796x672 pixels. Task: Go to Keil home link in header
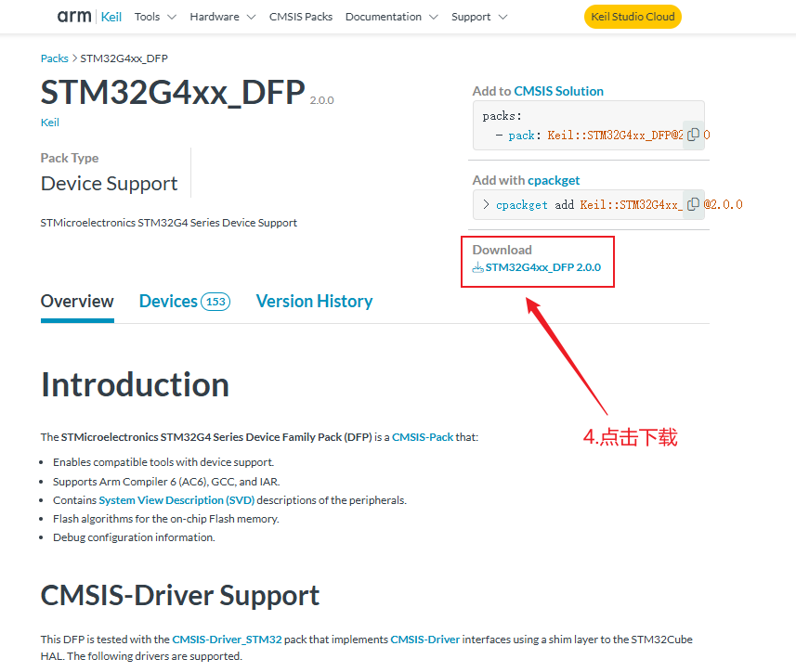(111, 18)
